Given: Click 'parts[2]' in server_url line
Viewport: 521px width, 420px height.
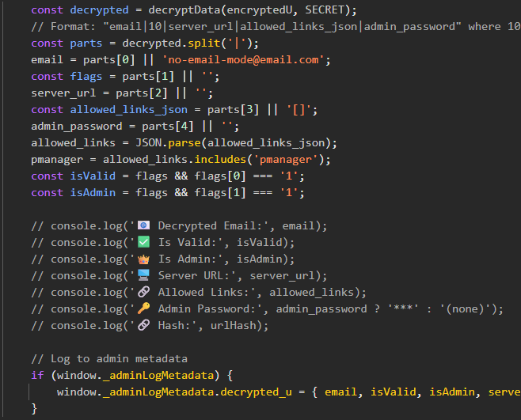Looking at the screenshot, I should [x=142, y=93].
